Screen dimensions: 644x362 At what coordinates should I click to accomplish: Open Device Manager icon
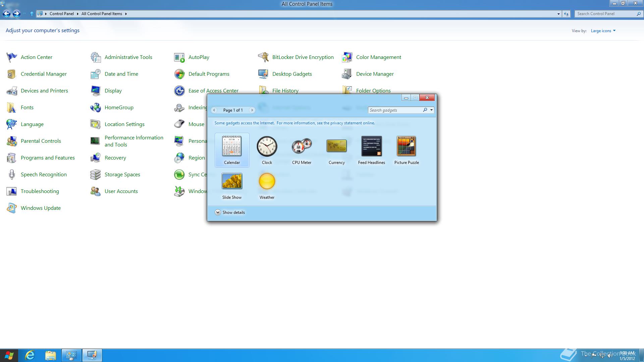(x=347, y=74)
